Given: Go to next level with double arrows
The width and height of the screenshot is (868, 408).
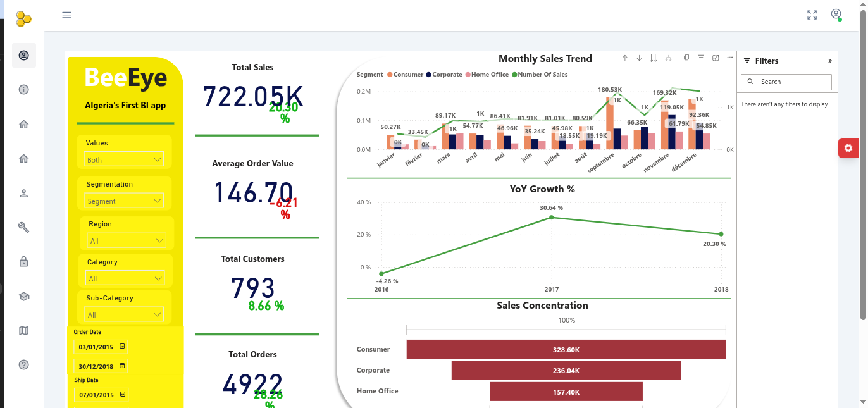Looking at the screenshot, I should (654, 58).
